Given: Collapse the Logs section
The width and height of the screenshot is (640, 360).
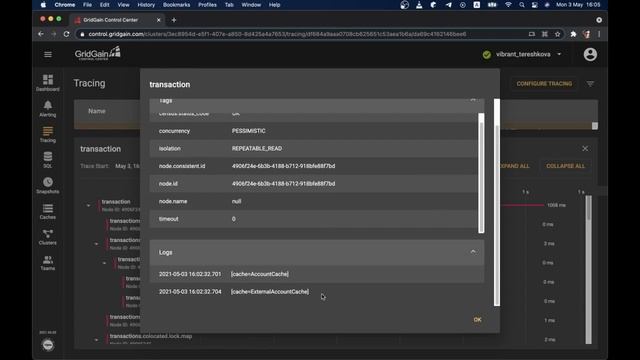Looking at the screenshot, I should click(473, 252).
